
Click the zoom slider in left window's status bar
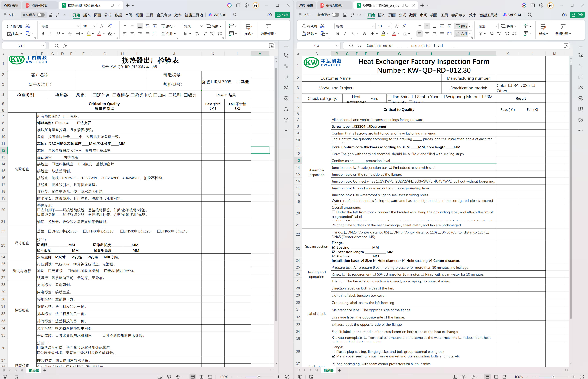pyautogui.click(x=259, y=377)
